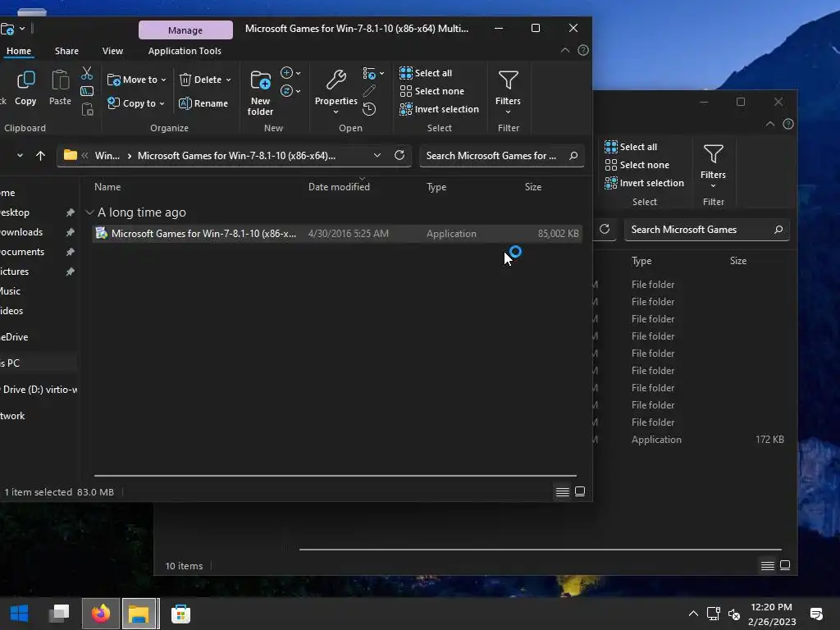Sort by the Size column in front window
Image resolution: width=840 pixels, height=630 pixels.
tap(533, 187)
